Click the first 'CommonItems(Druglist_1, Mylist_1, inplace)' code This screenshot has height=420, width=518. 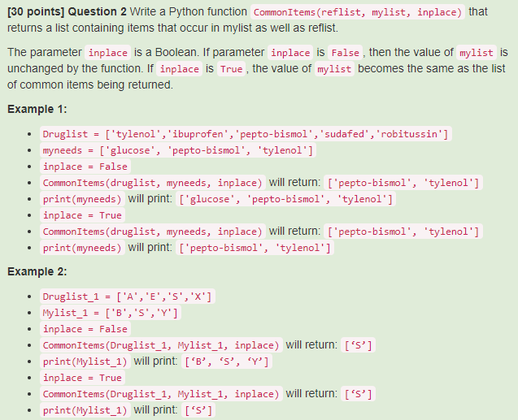(161, 345)
